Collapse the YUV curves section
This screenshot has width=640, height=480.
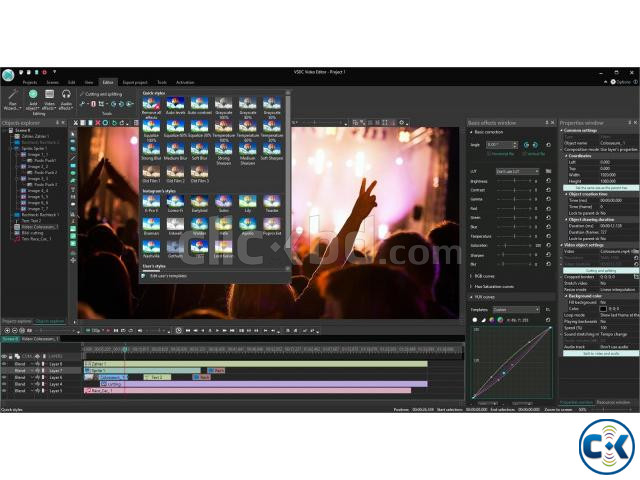coord(471,297)
